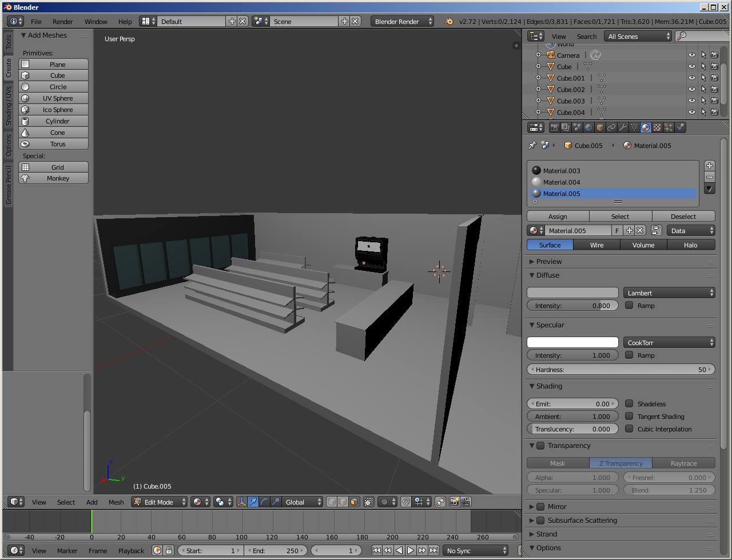
Task: Select edge select mode icon
Action: coord(343,502)
